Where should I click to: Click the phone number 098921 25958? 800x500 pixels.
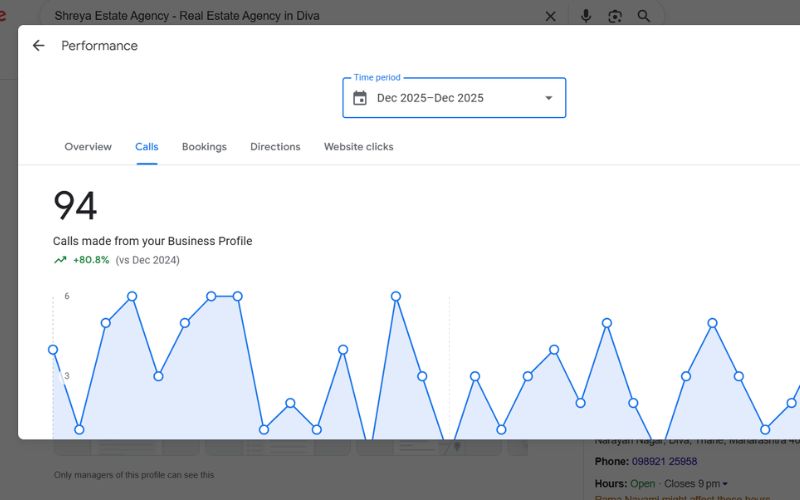tap(664, 462)
